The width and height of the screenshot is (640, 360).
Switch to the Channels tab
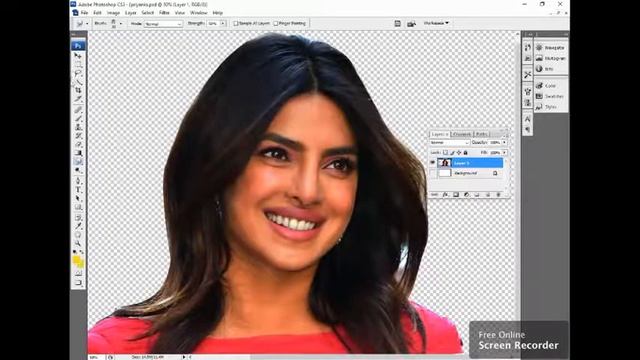(462, 134)
